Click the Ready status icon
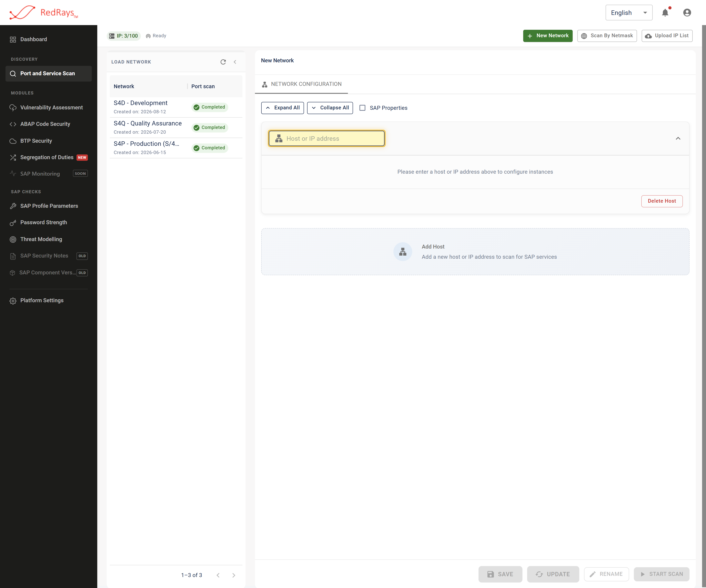The image size is (706, 588). (148, 36)
